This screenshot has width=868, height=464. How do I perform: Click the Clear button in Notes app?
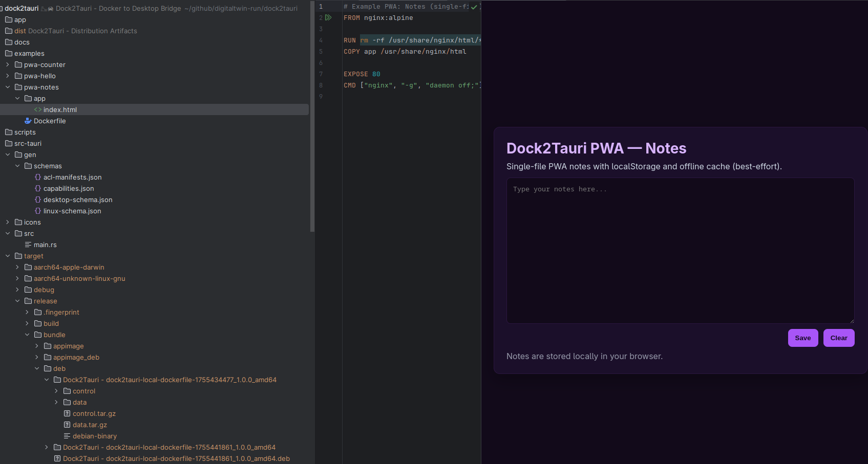(839, 338)
